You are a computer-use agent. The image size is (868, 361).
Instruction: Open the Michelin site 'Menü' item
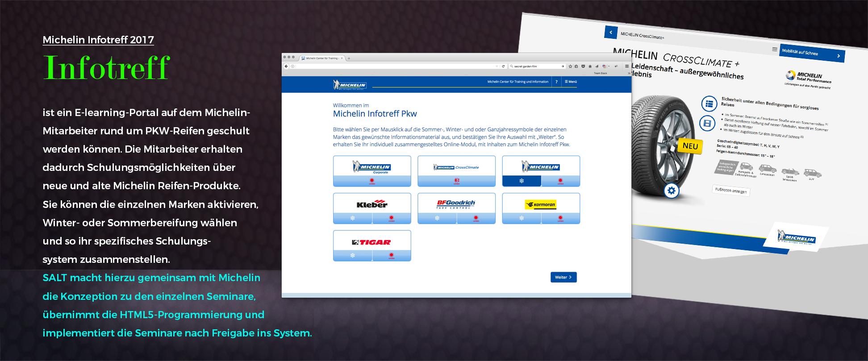click(x=571, y=82)
